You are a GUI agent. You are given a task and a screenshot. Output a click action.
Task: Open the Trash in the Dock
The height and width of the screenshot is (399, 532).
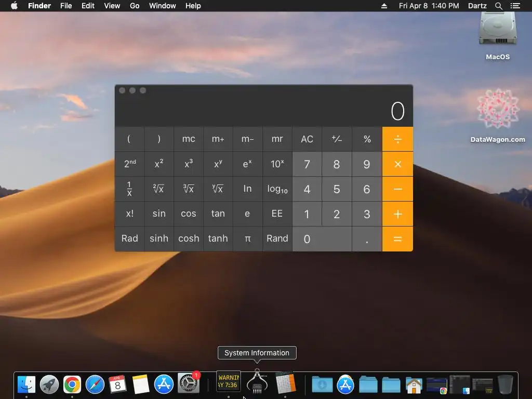pos(505,384)
